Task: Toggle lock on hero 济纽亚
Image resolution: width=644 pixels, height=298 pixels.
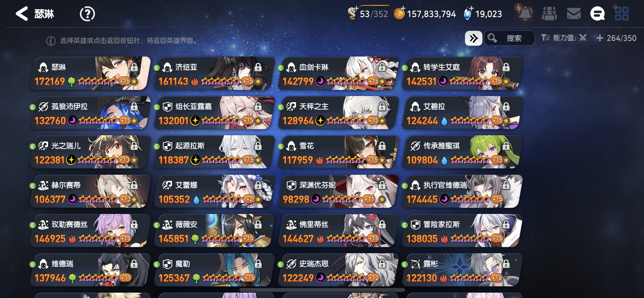Action: [x=258, y=67]
